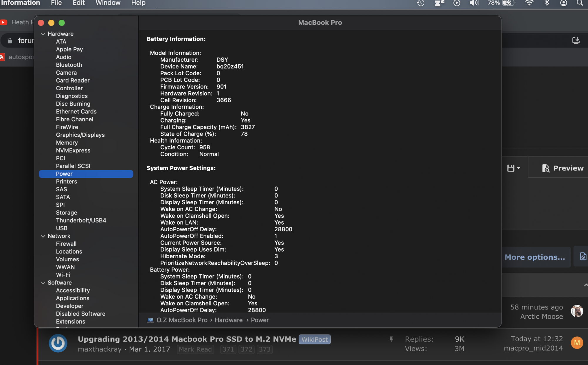The height and width of the screenshot is (365, 588).
Task: Click the sleep Zz menu bar icon
Action: point(439,3)
